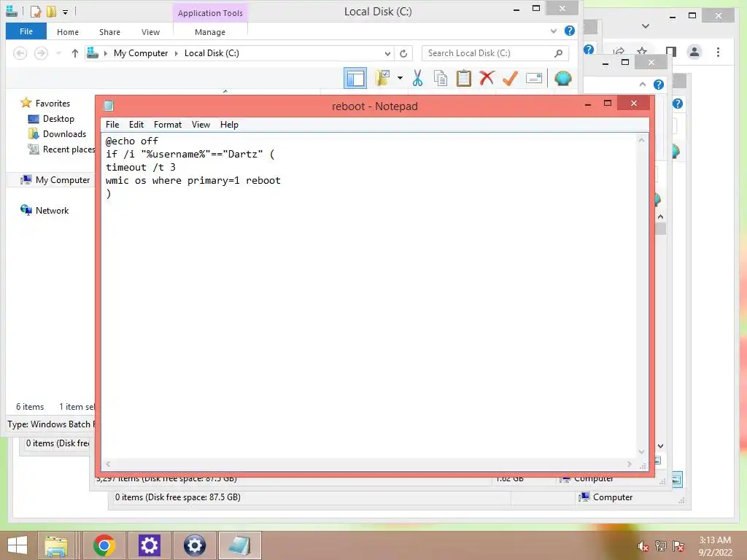Click the Notepad horizontal scrollbar left arrow
This screenshot has height=560, width=747.
pyautogui.click(x=109, y=464)
